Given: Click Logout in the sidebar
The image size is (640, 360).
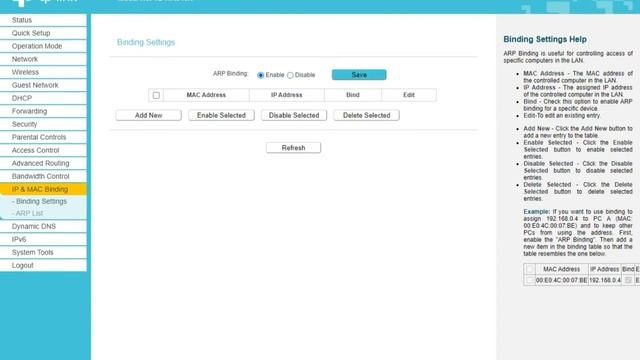Looking at the screenshot, I should click(43, 266).
